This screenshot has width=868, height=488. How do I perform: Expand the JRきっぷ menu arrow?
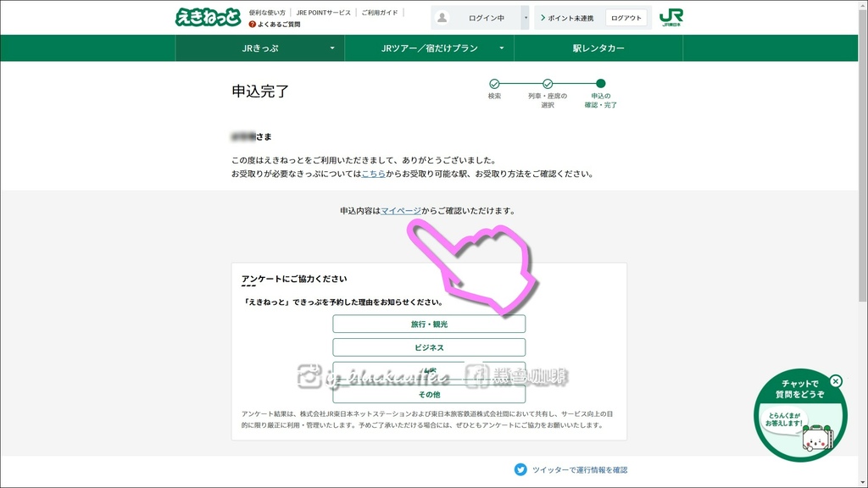[333, 48]
